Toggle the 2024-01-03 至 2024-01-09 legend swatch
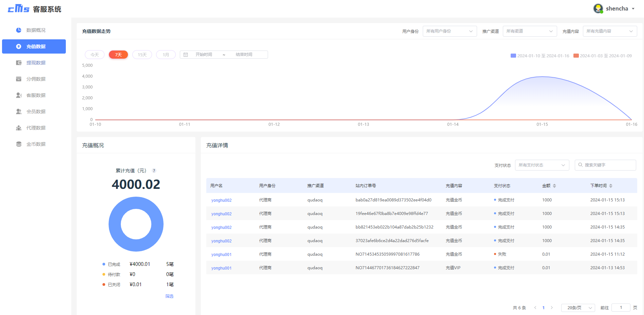The image size is (644, 315). click(x=576, y=56)
